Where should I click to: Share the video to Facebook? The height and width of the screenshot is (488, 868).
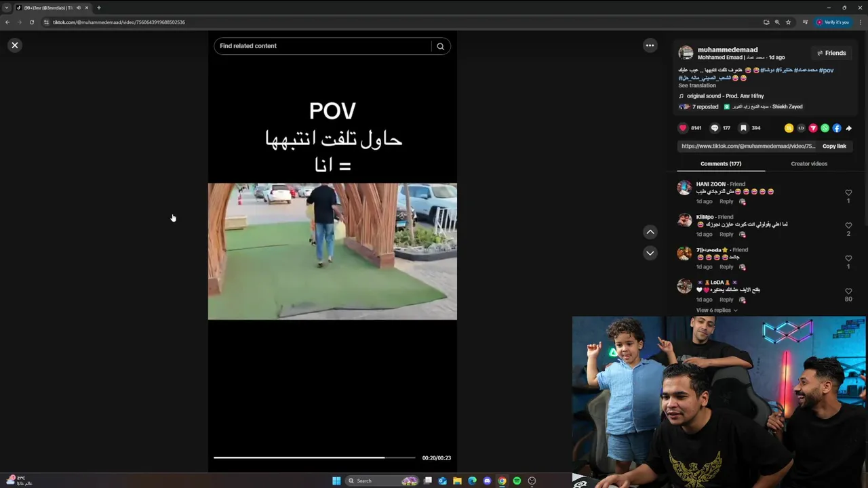tap(837, 127)
